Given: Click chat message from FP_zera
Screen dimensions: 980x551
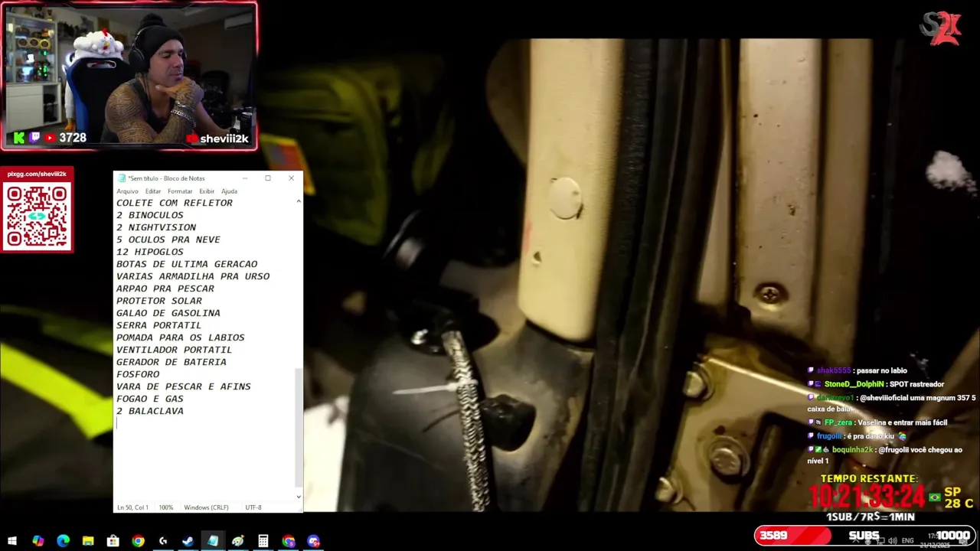Looking at the screenshot, I should [878, 422].
